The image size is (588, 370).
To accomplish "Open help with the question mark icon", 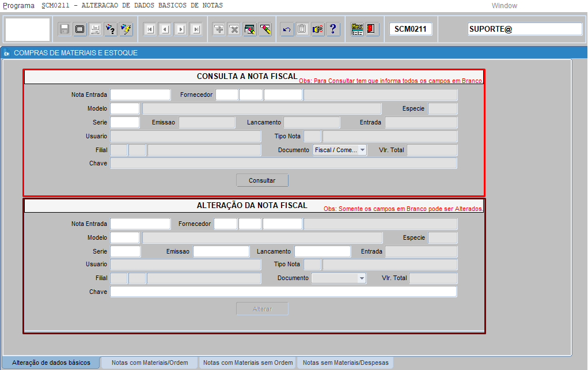I will pyautogui.click(x=333, y=29).
